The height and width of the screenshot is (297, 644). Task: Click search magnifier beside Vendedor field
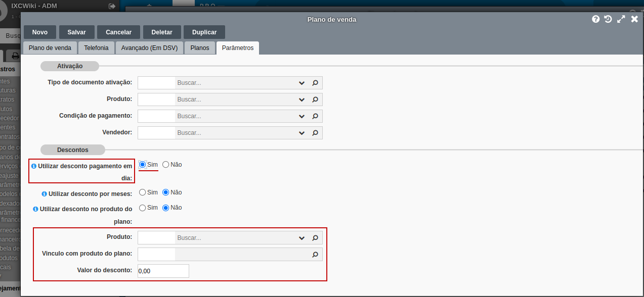pos(315,133)
